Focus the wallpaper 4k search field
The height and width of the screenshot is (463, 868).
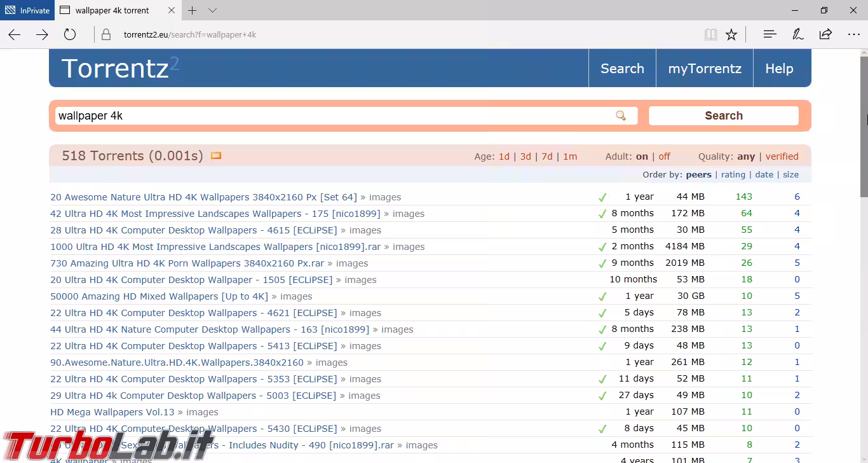pyautogui.click(x=346, y=116)
